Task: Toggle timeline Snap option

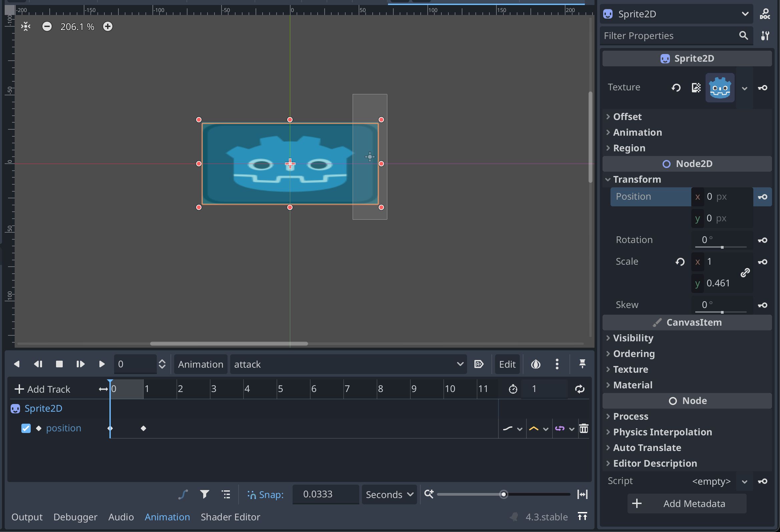Action: point(265,495)
